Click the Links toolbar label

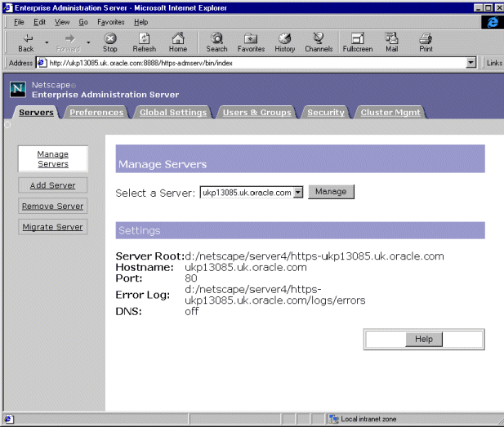[x=494, y=63]
